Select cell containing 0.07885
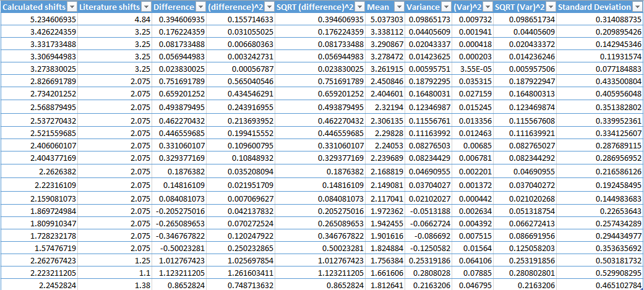Viewport: 644px width, 290px height. click(x=473, y=273)
